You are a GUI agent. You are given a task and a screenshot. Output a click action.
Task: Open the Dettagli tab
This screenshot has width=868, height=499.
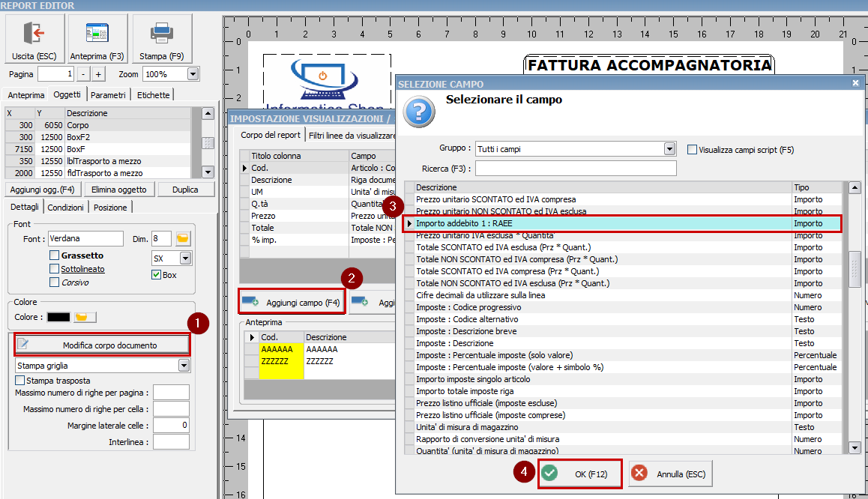click(24, 206)
